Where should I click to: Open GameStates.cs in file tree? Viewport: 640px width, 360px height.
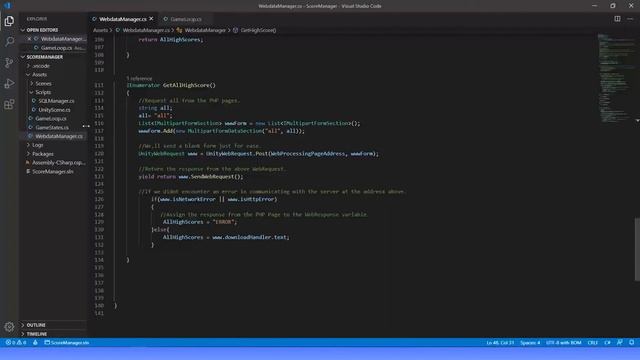(x=53, y=127)
